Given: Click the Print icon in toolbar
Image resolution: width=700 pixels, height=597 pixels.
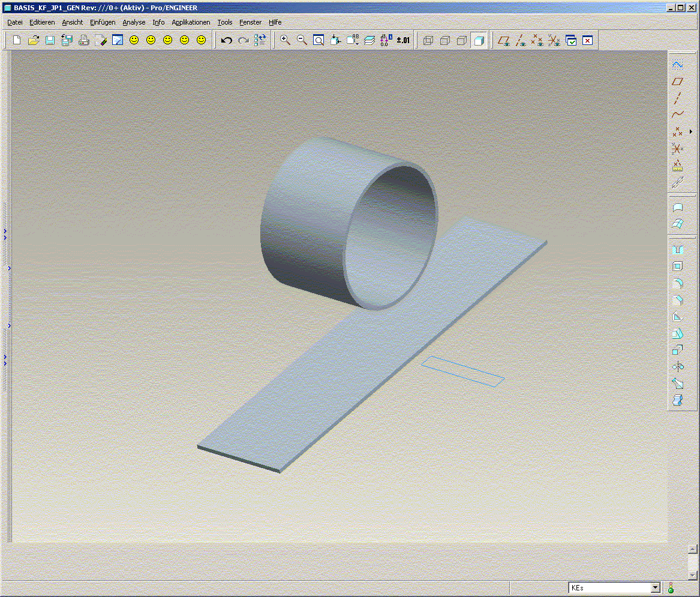Looking at the screenshot, I should pyautogui.click(x=84, y=40).
